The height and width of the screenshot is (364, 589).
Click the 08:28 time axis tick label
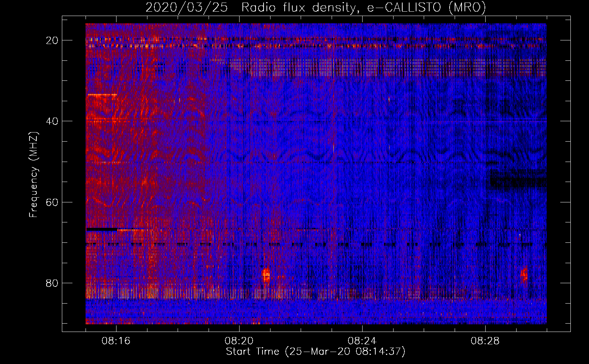pyautogui.click(x=485, y=341)
